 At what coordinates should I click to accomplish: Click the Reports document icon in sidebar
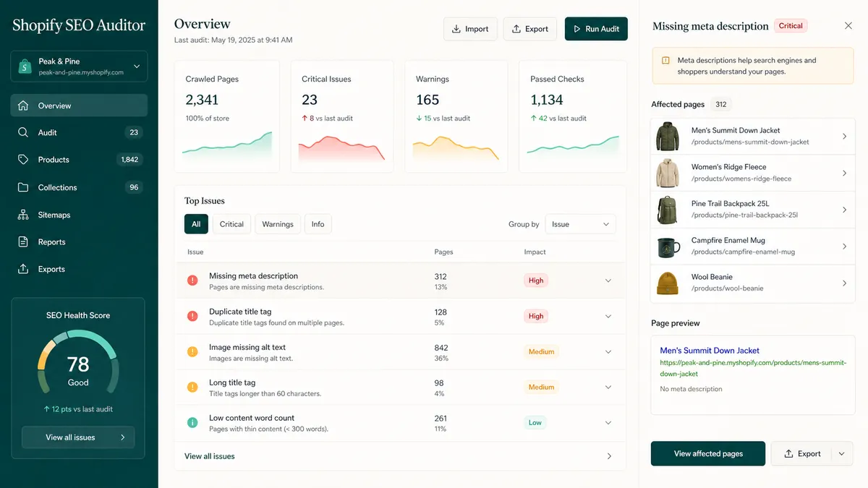24,242
